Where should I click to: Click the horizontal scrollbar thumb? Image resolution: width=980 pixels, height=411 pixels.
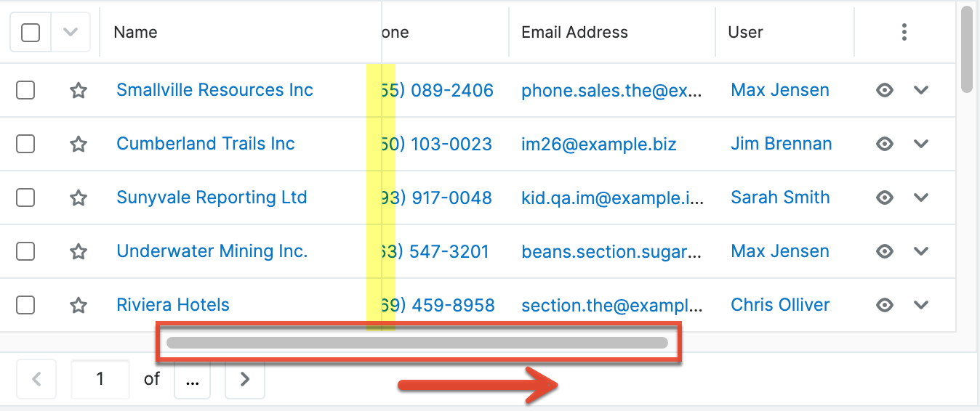(417, 343)
